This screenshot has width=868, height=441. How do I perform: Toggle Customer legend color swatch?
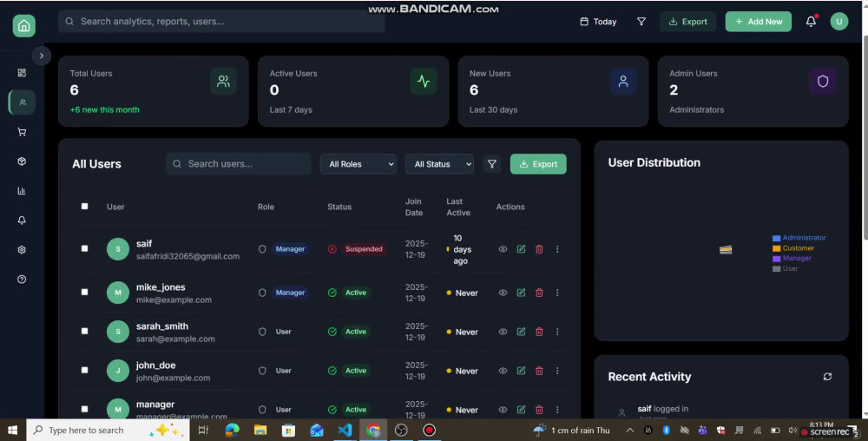pyautogui.click(x=777, y=248)
